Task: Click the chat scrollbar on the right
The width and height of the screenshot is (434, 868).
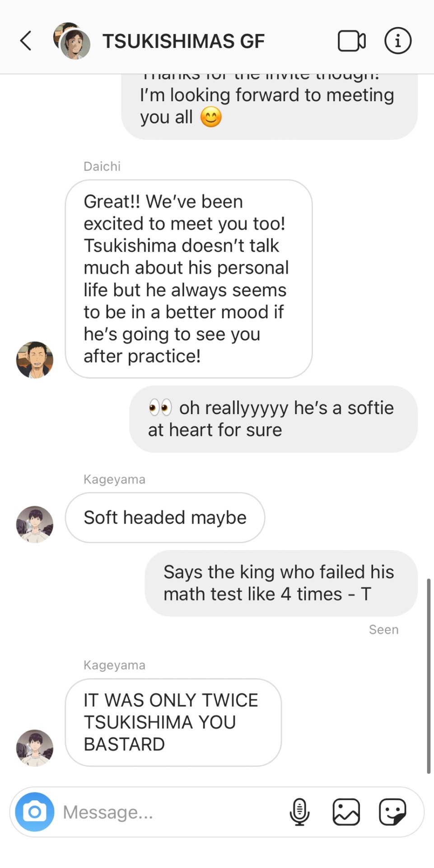Action: pyautogui.click(x=429, y=676)
